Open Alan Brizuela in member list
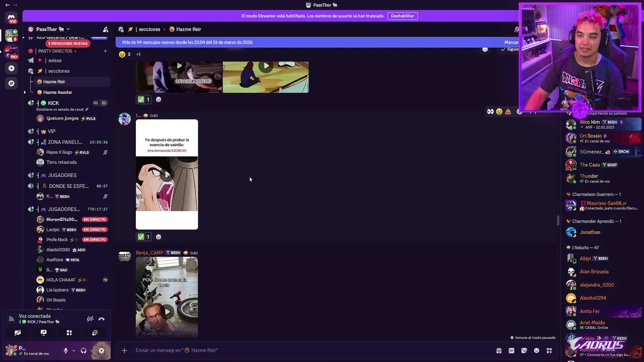Image resolution: width=644 pixels, height=362 pixels. tap(594, 271)
